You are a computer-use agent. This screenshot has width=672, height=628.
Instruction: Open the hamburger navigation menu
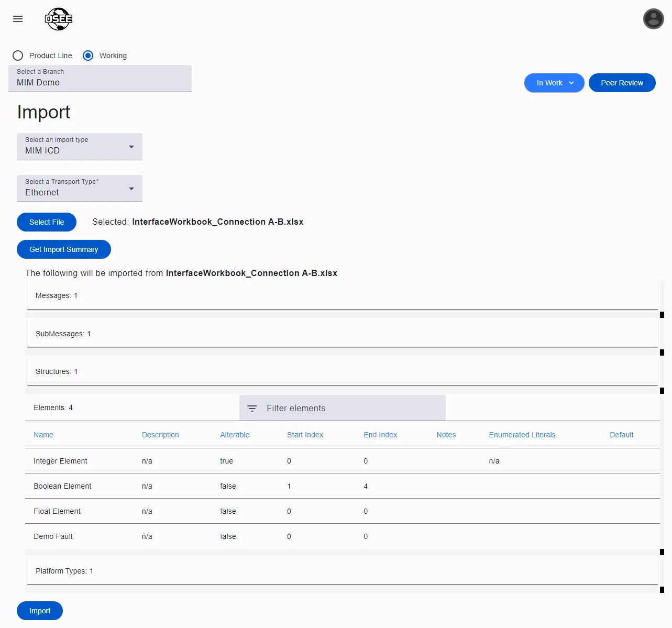coord(18,19)
